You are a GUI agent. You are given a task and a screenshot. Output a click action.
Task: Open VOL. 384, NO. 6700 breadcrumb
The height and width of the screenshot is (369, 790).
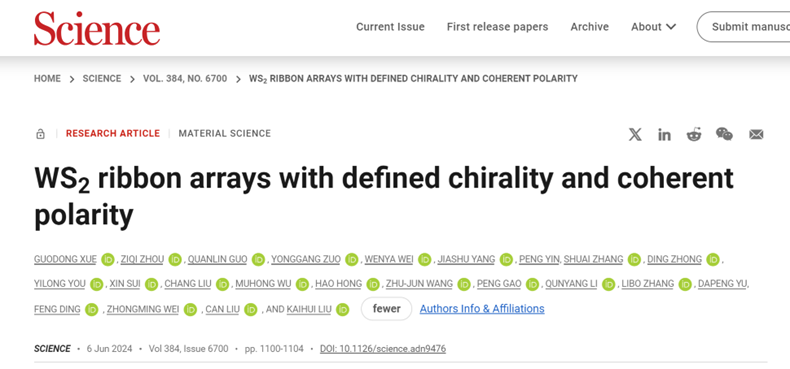185,79
